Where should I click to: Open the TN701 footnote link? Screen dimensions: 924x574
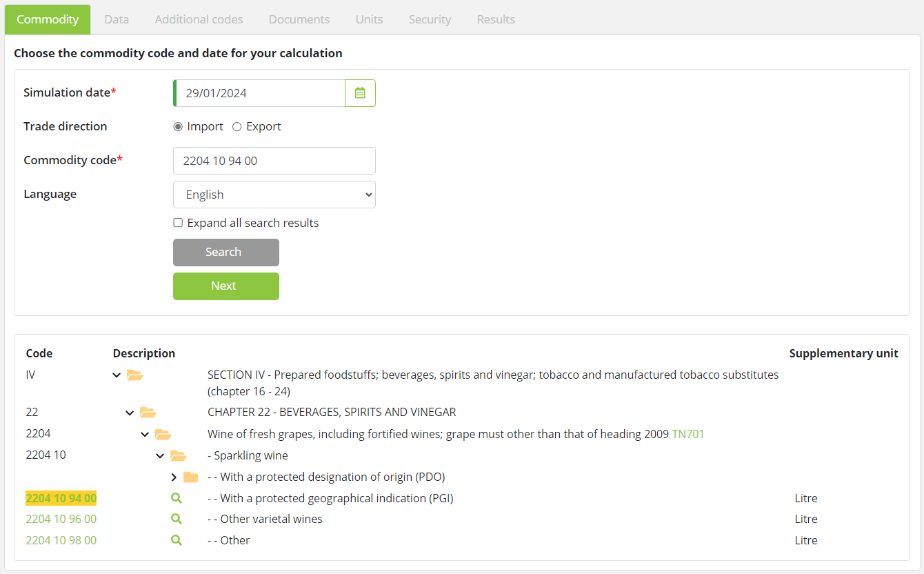point(688,434)
